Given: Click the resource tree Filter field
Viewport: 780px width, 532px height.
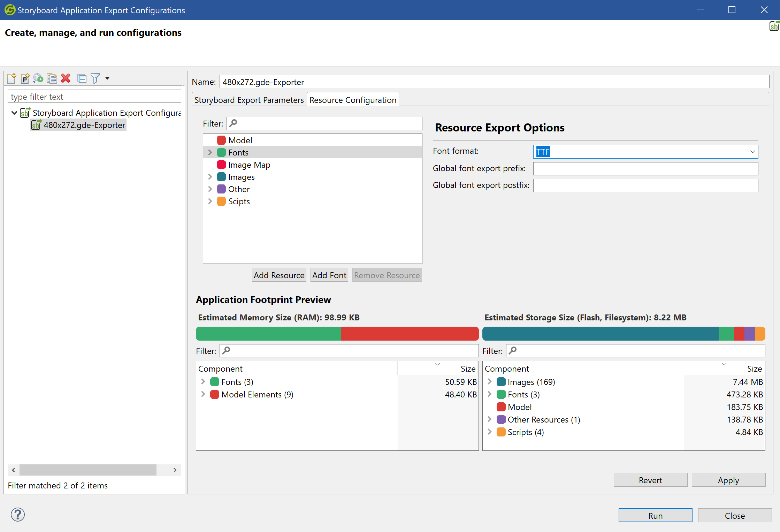Looking at the screenshot, I should coord(324,123).
